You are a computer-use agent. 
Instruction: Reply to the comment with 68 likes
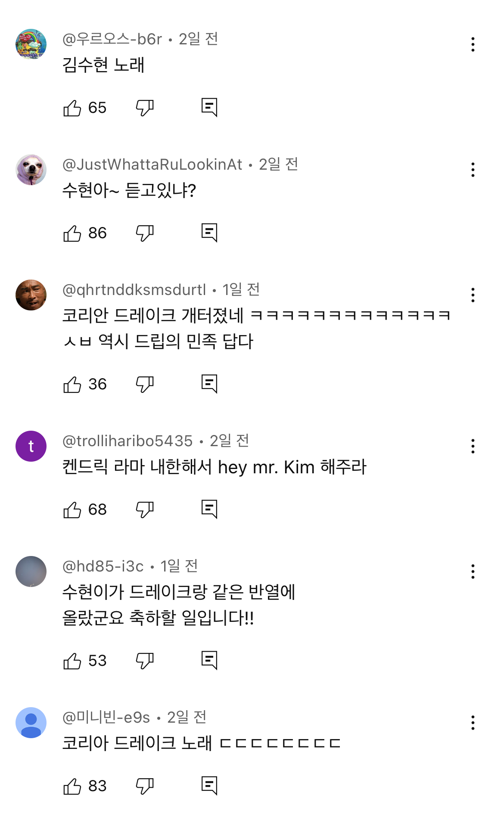tap(209, 509)
